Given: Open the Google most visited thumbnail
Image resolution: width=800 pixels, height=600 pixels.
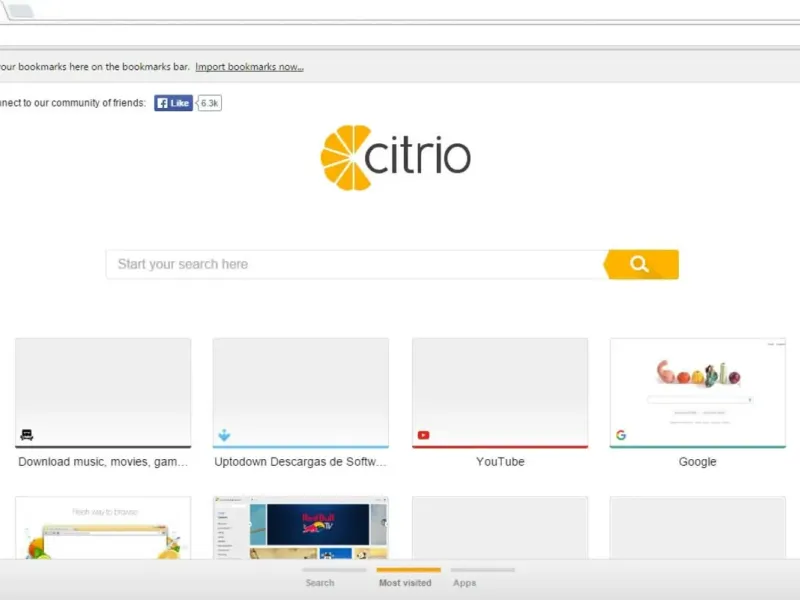Looking at the screenshot, I should tap(697, 393).
